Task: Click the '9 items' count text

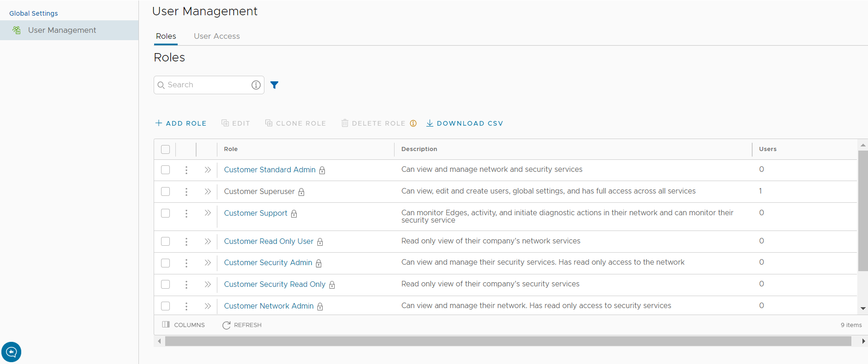Action: [x=851, y=325]
